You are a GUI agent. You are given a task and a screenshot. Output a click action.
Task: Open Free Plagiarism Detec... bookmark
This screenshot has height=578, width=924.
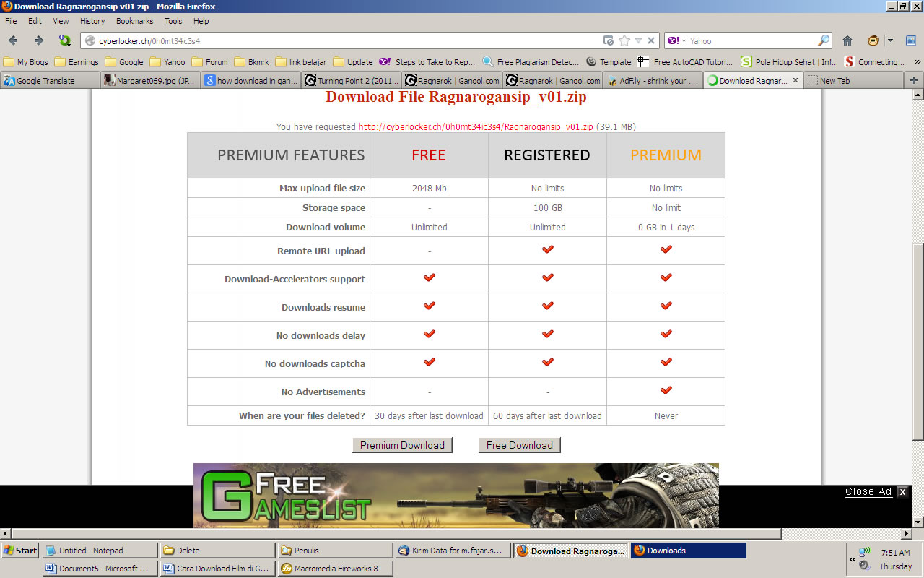pyautogui.click(x=531, y=62)
